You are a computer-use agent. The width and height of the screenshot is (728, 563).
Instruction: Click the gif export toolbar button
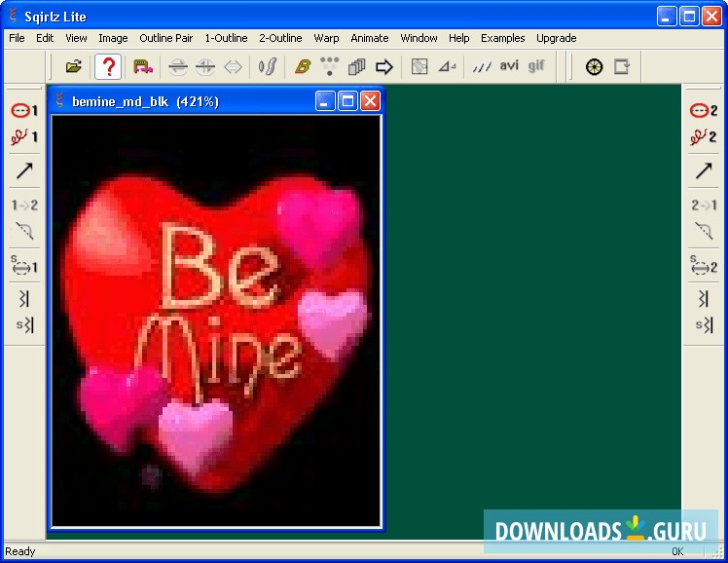pyautogui.click(x=536, y=66)
